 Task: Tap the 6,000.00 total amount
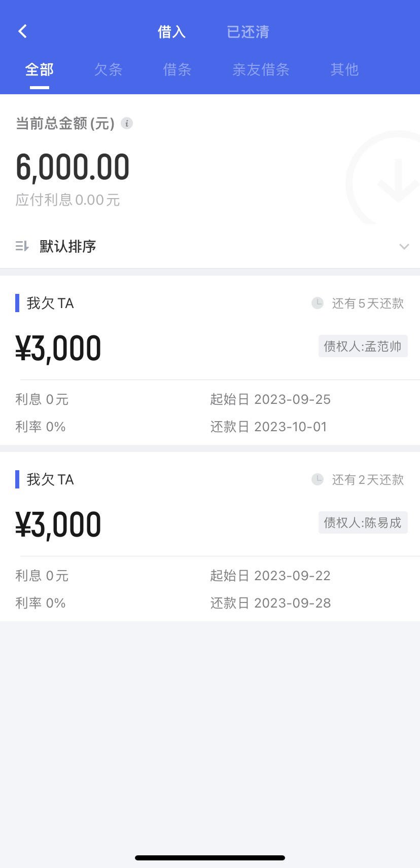[73, 167]
